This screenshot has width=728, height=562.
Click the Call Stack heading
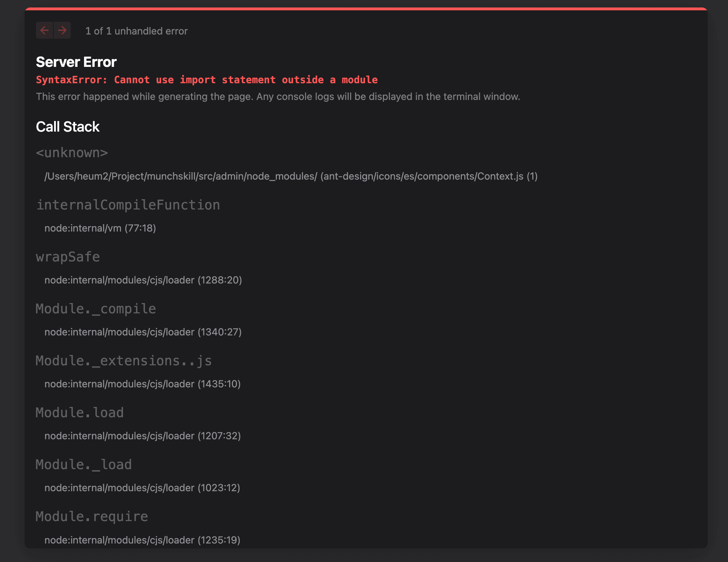[68, 127]
